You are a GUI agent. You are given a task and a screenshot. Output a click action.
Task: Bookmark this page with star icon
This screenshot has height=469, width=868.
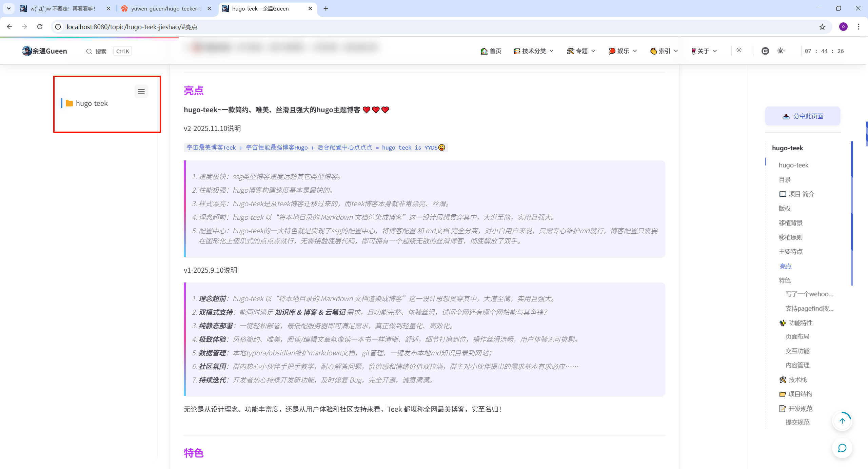(x=822, y=27)
